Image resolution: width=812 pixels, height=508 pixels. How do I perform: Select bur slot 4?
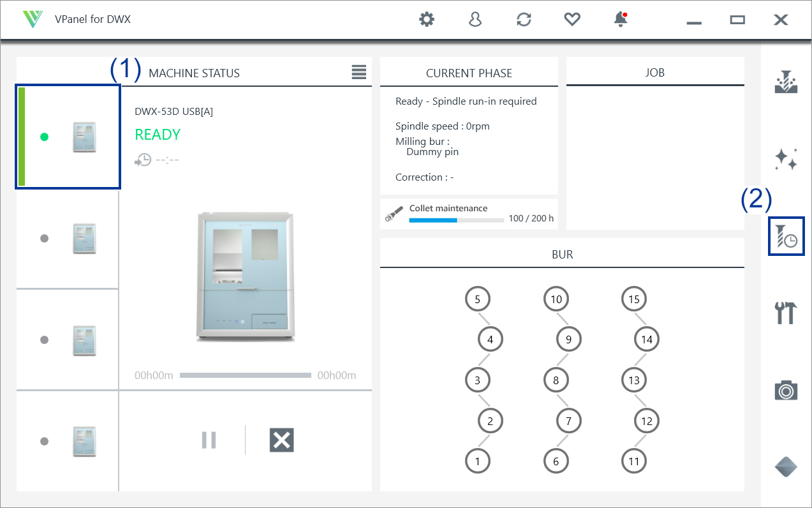pos(491,340)
